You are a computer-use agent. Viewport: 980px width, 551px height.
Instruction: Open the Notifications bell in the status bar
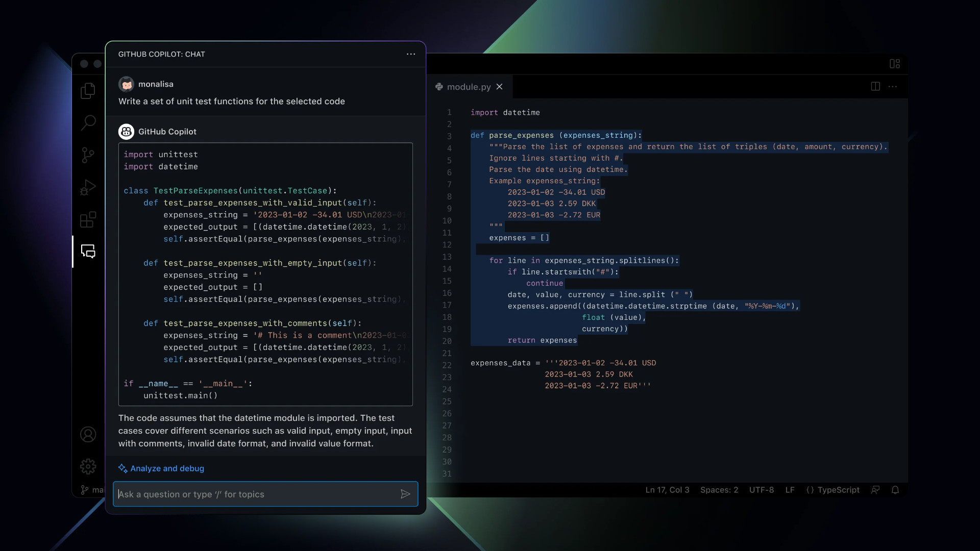pyautogui.click(x=896, y=490)
